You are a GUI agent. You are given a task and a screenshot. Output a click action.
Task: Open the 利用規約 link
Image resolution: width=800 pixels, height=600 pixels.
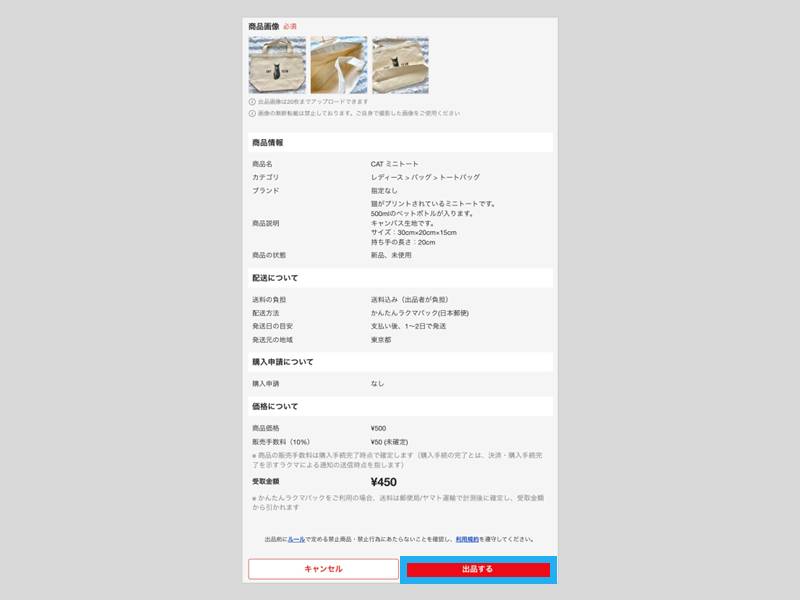pyautogui.click(x=467, y=539)
